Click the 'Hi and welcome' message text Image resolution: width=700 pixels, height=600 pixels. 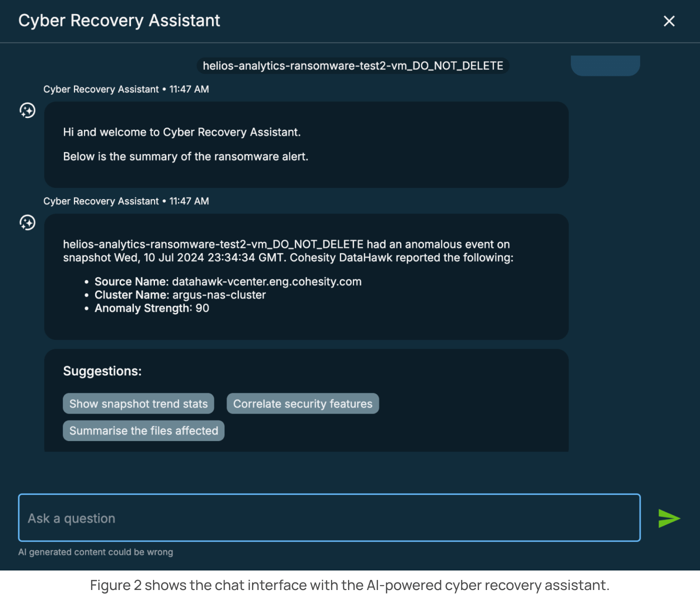[x=181, y=132]
